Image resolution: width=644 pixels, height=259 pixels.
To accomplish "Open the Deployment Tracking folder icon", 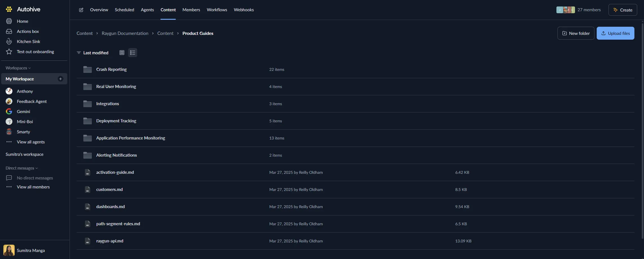I will [x=88, y=121].
